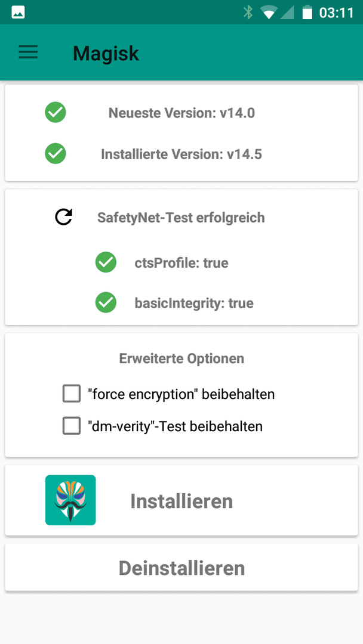
Task: Tap the Bluetooth status bar icon
Action: [248, 13]
